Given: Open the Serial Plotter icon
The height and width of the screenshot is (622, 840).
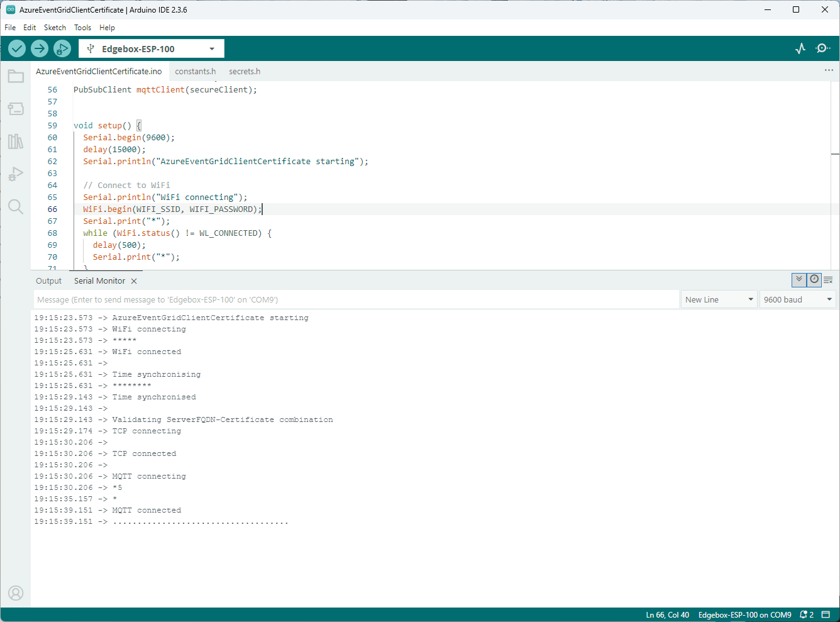Looking at the screenshot, I should [800, 48].
